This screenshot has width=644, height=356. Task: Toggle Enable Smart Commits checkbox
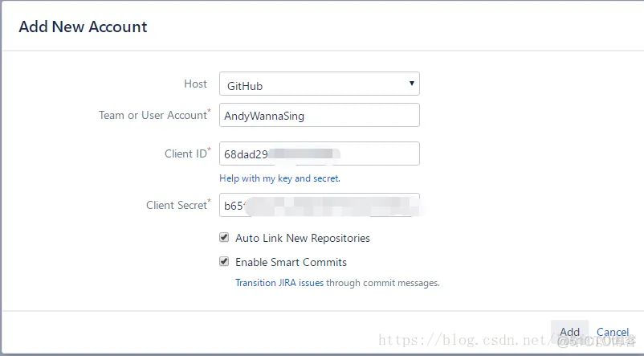click(x=224, y=261)
